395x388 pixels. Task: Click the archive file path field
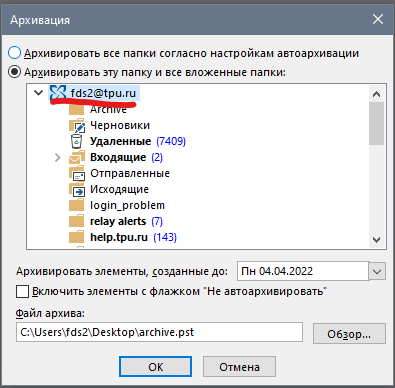(x=159, y=332)
